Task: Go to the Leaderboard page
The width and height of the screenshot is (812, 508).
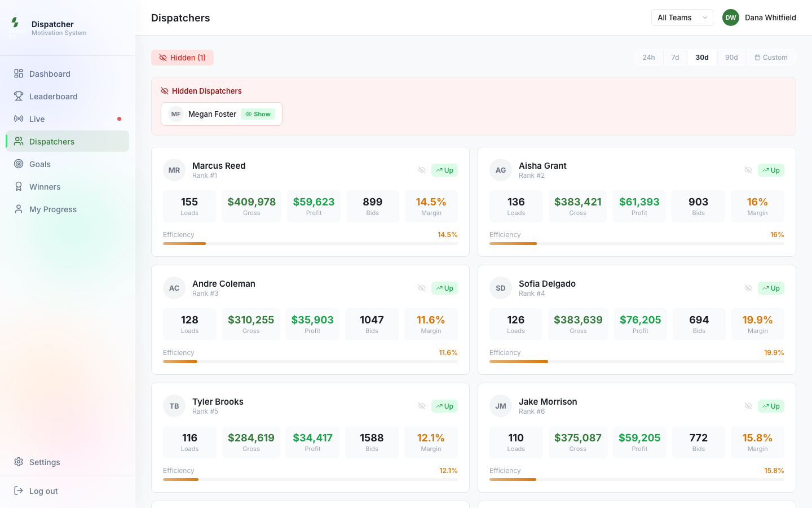Action: 68,97
